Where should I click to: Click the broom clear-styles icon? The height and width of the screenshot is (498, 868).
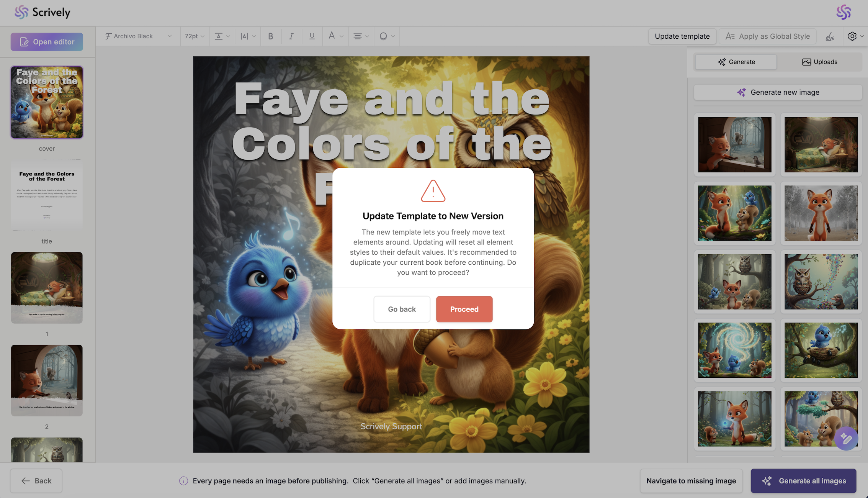pos(830,36)
